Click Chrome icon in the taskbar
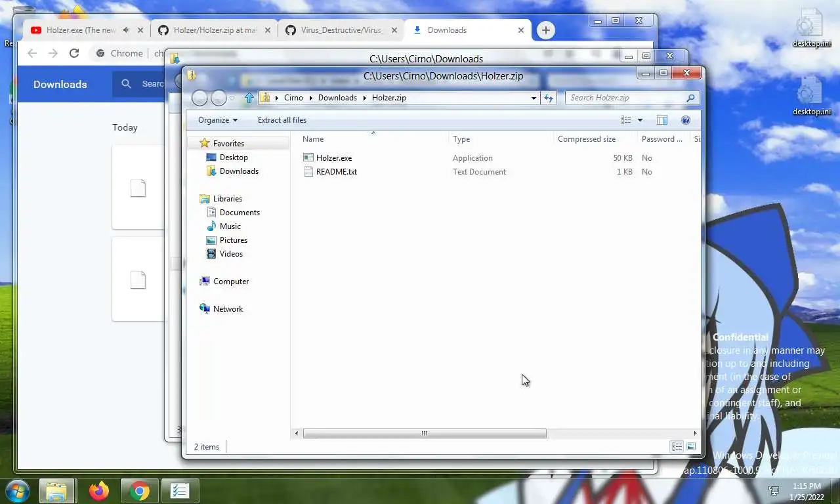Viewport: 840px width, 504px height. click(139, 491)
